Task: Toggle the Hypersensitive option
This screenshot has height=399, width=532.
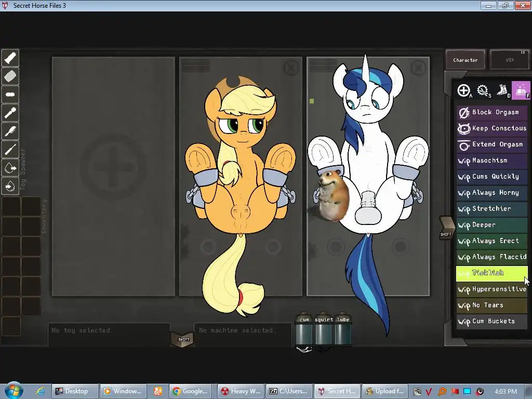Action: 491,289
